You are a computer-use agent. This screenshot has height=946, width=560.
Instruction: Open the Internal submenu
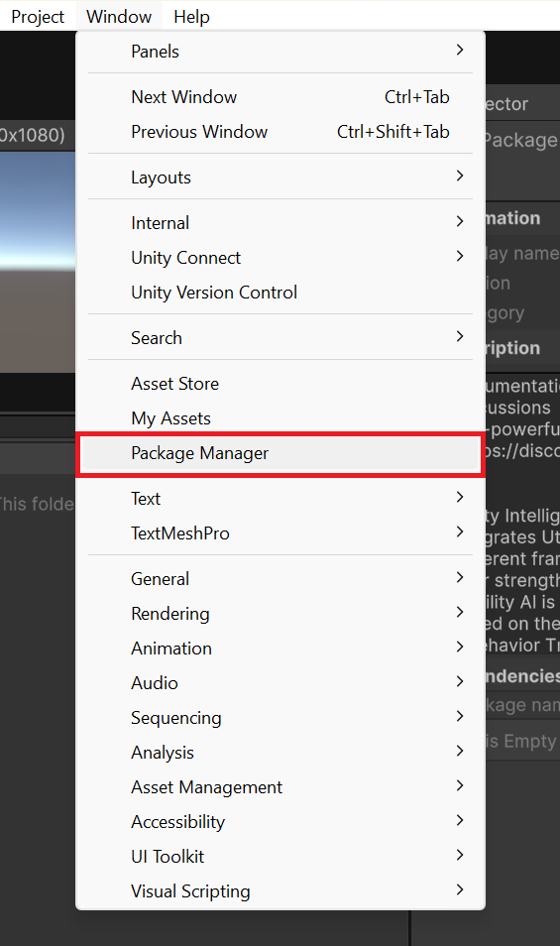point(280,223)
